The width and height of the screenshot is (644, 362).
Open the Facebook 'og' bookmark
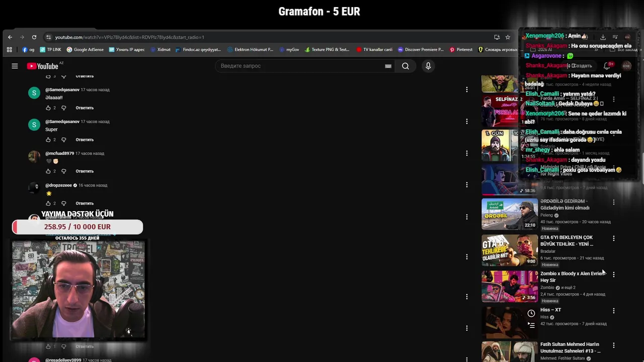coord(28,50)
